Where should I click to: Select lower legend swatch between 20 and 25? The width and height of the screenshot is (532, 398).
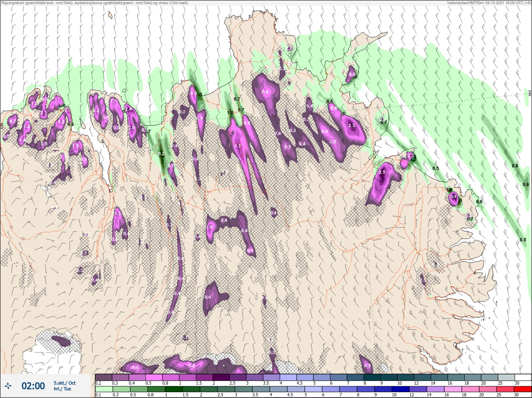[x=488, y=389]
